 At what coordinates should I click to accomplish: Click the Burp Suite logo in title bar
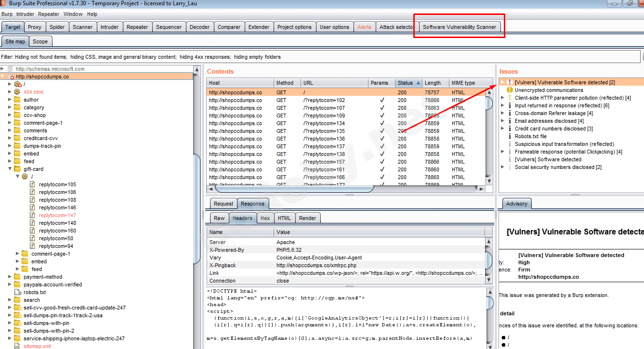point(3,4)
